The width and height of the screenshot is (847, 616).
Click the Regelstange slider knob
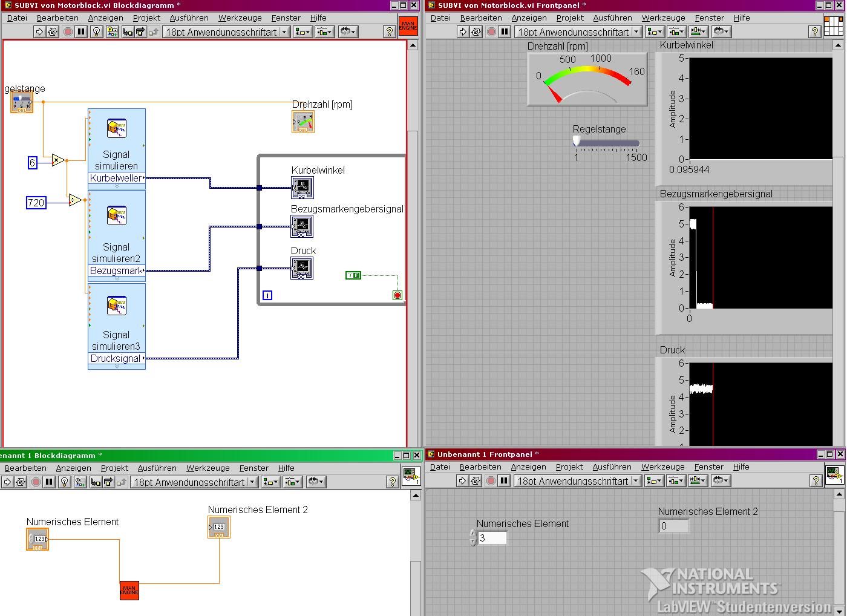tap(577, 141)
